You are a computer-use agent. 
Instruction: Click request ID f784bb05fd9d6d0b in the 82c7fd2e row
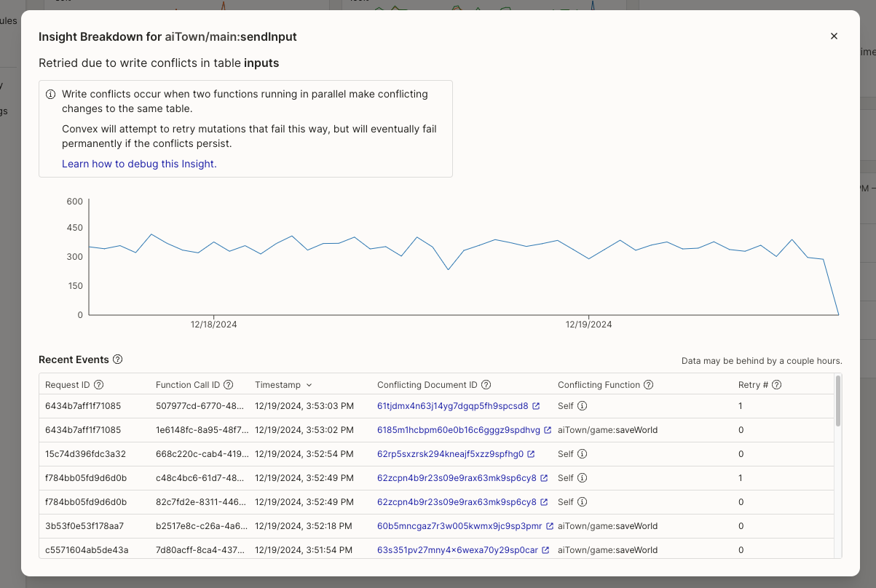pos(86,502)
